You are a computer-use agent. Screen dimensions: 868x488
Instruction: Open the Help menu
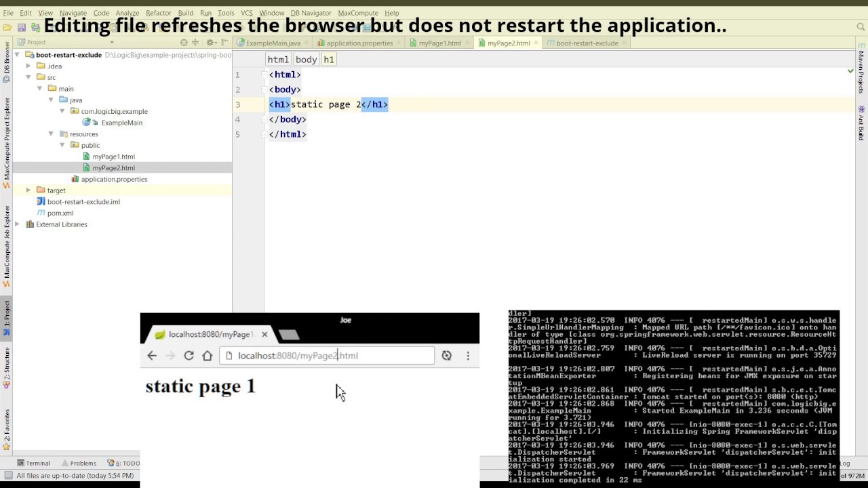click(x=392, y=13)
